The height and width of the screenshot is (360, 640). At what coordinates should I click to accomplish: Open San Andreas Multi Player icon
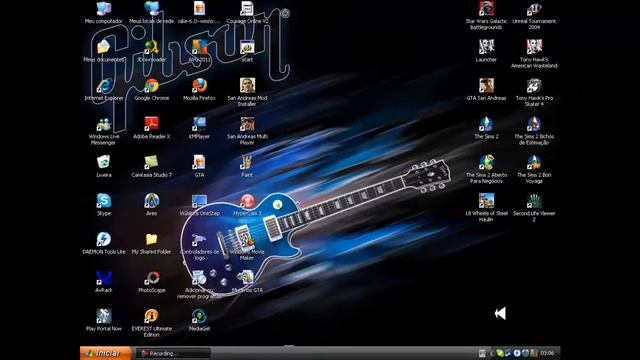click(247, 124)
